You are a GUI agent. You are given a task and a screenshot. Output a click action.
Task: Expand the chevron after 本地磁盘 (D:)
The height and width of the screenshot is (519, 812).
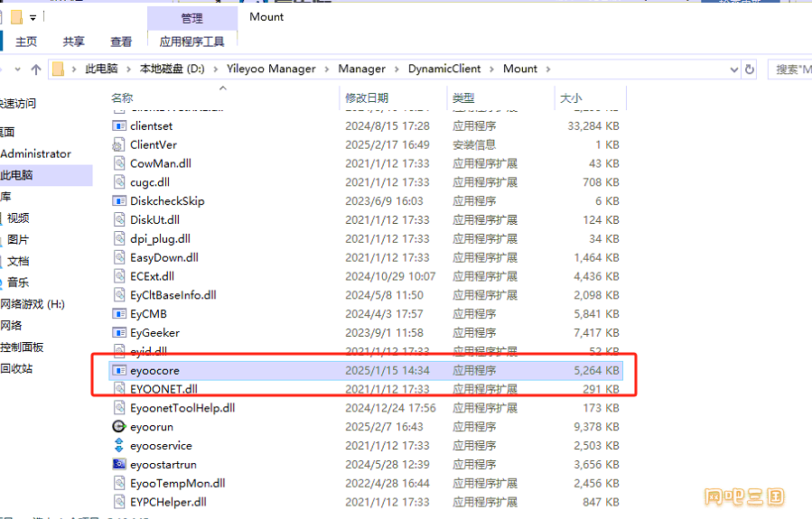(x=216, y=69)
